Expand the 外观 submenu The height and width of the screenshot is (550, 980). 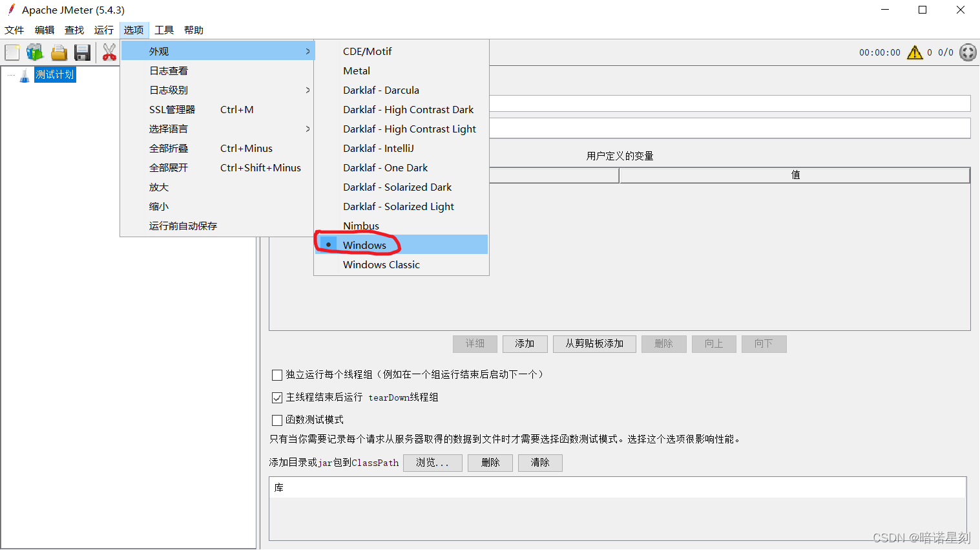(218, 51)
